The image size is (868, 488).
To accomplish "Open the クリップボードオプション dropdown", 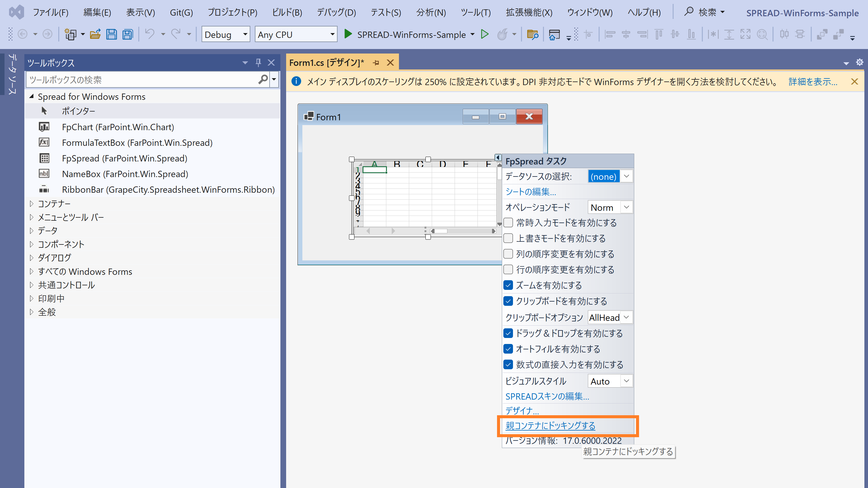I will (626, 317).
